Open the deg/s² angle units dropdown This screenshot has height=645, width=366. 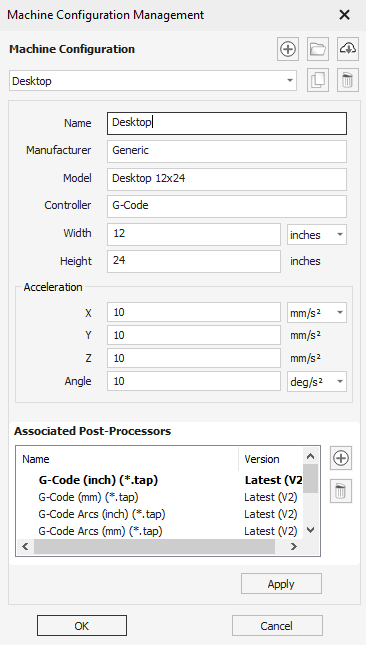[x=317, y=382]
